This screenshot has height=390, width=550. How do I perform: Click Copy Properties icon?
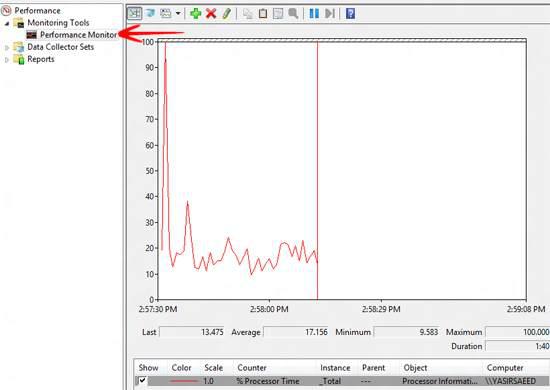tap(248, 13)
